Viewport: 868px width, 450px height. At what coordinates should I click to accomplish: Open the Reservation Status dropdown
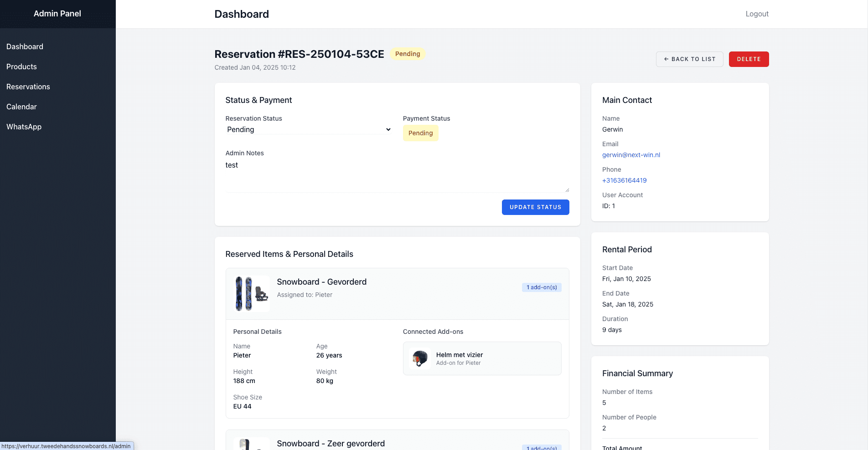point(309,129)
